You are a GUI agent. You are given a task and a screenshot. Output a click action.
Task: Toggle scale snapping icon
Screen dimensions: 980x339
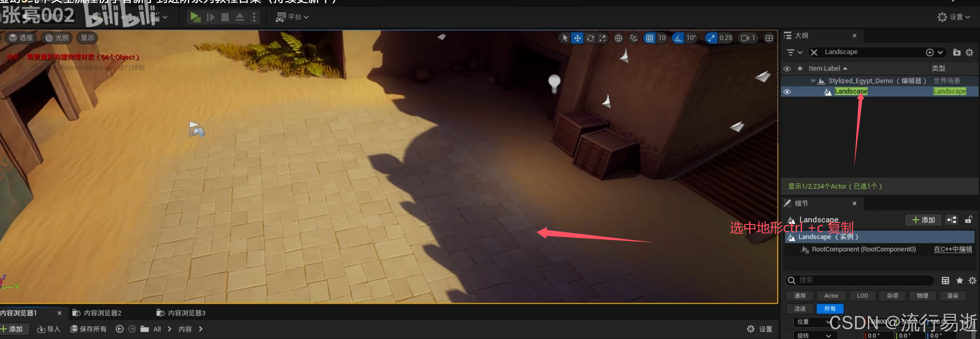pos(711,38)
